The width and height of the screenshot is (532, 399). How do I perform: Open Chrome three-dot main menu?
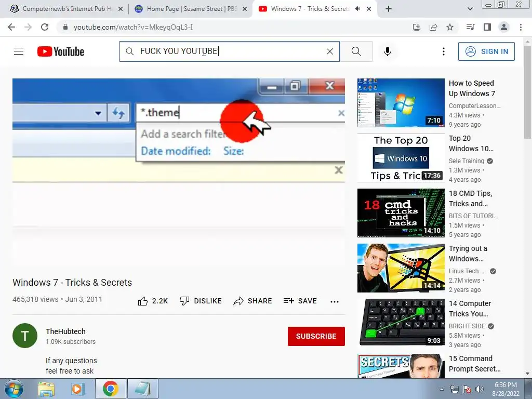coord(521,27)
